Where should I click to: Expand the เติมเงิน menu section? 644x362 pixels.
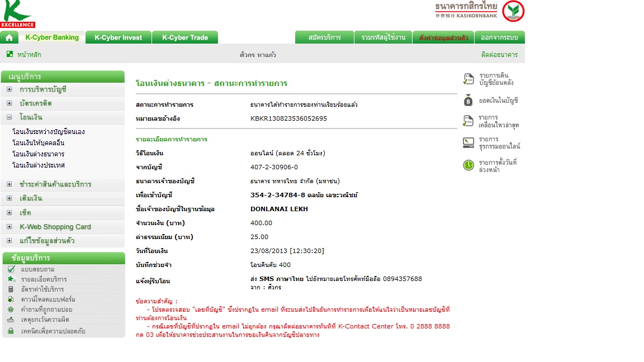coord(9,198)
